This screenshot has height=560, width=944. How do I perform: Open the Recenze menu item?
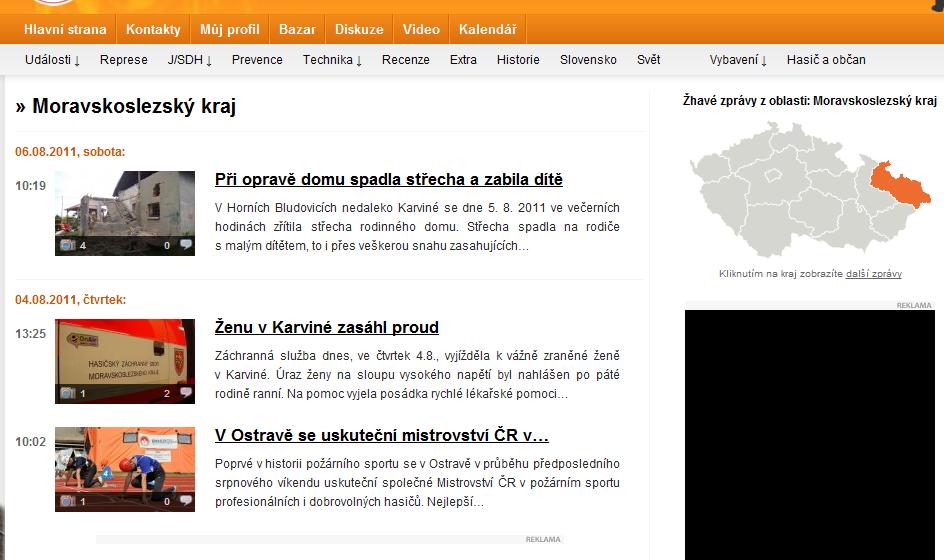405,60
